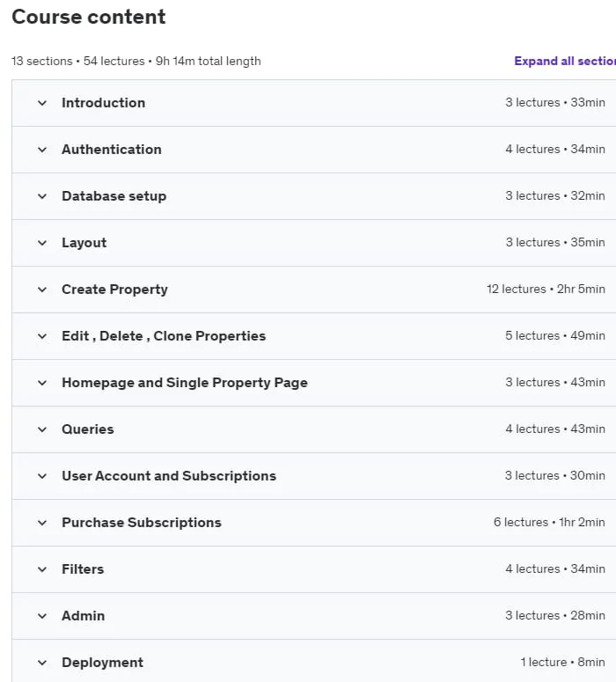
Task: Expand Edit, Delete, Clone Properties chevron
Action: click(x=42, y=336)
